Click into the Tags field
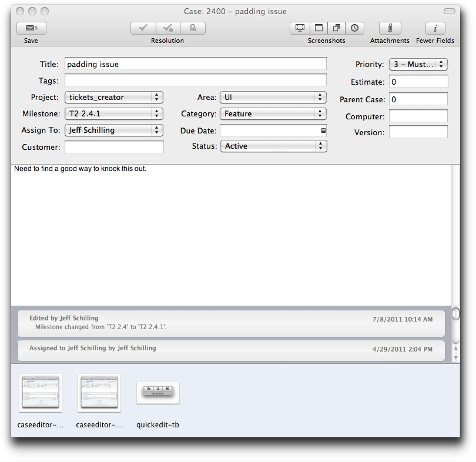Image resolution: width=476 pixels, height=462 pixels. click(x=196, y=81)
